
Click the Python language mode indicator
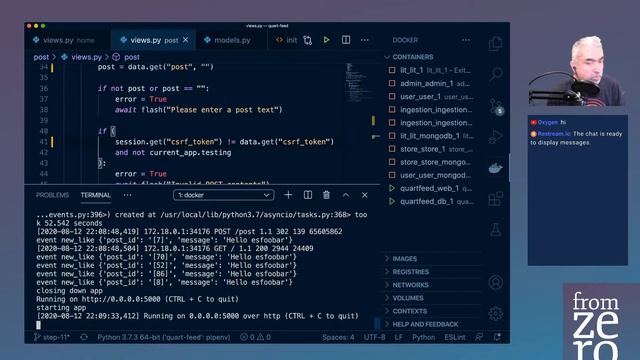coord(423,337)
